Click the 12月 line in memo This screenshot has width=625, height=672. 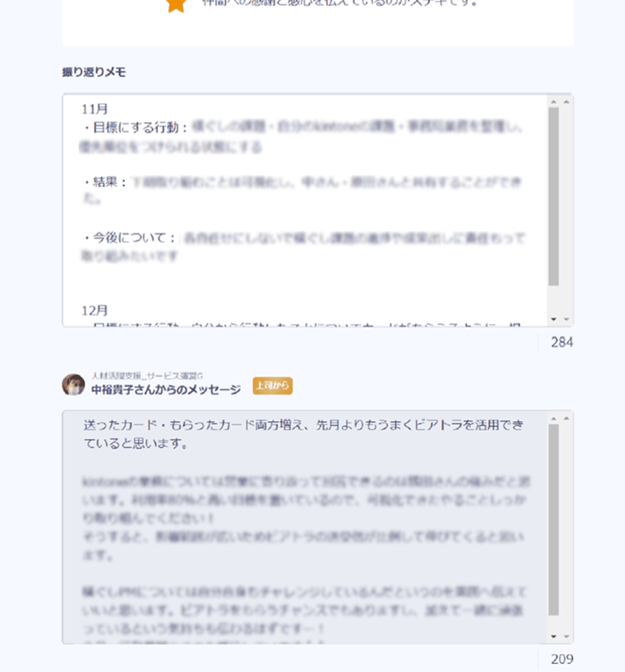point(95,310)
